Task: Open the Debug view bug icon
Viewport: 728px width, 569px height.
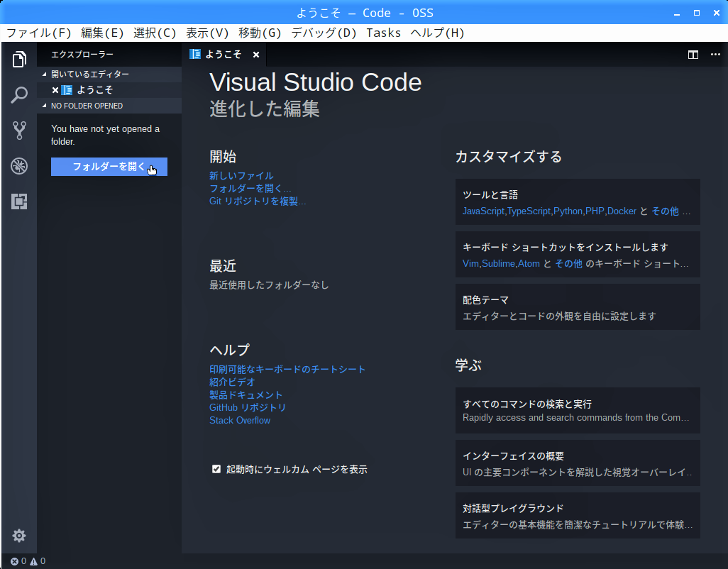Action: (19, 166)
